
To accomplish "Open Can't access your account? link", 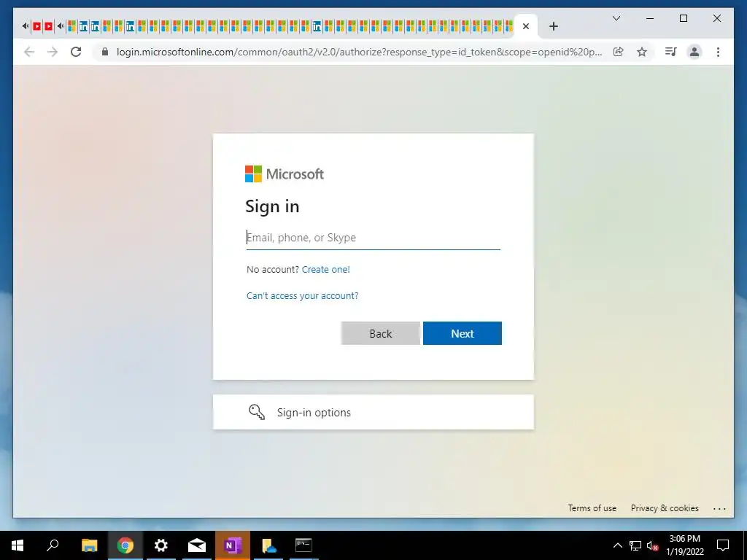I will coord(303,296).
